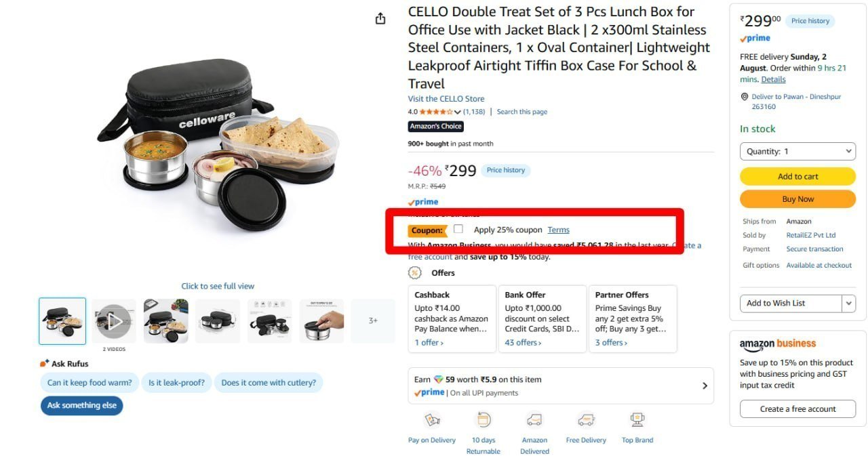Tick the Apply 25% coupon checkbox
Image resolution: width=868 pixels, height=460 pixels.
(x=458, y=229)
